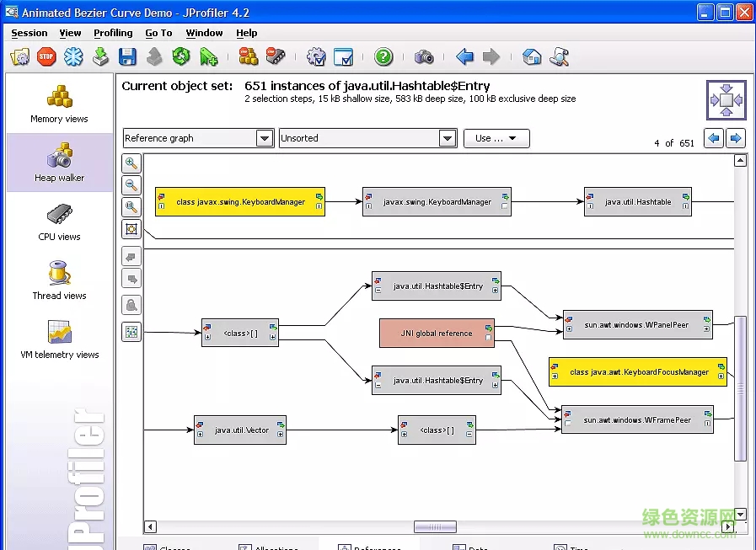
Task: Open the Profiling menu
Action: [113, 33]
